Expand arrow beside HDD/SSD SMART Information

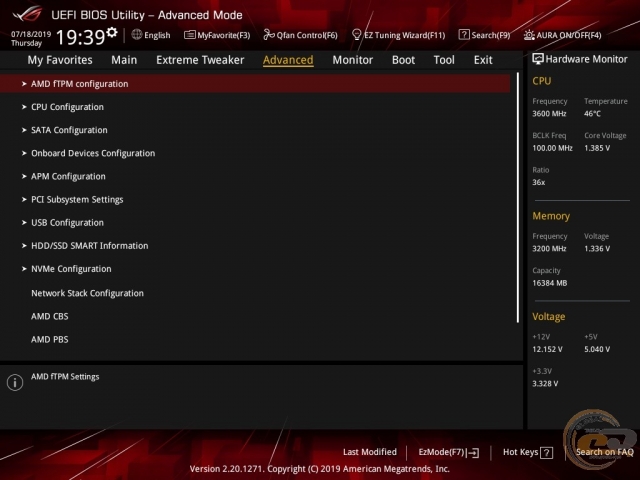tap(24, 246)
